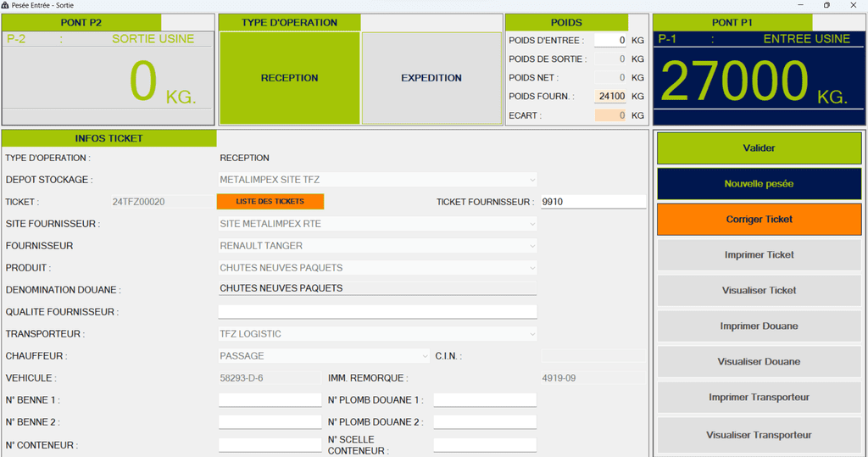Click the TICKET number field 24TFZ00020
Screen dimensions: 868x457
pyautogui.click(x=162, y=202)
